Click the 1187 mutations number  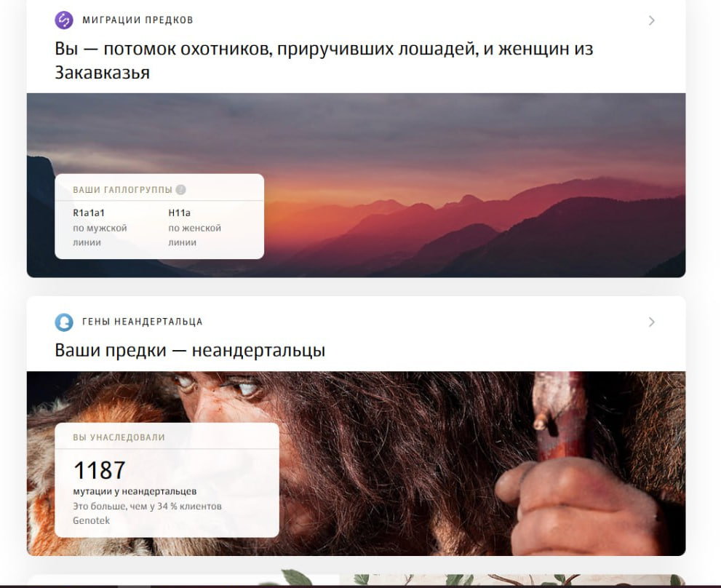(x=100, y=470)
